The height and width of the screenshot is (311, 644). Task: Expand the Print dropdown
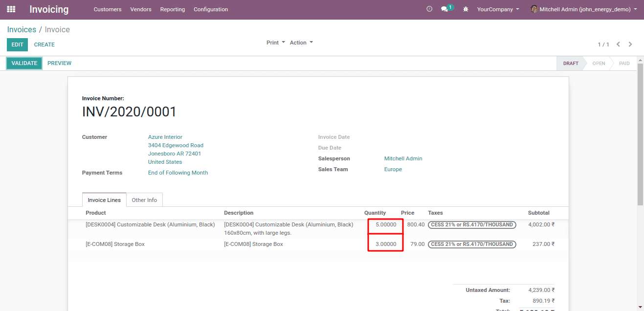(276, 43)
